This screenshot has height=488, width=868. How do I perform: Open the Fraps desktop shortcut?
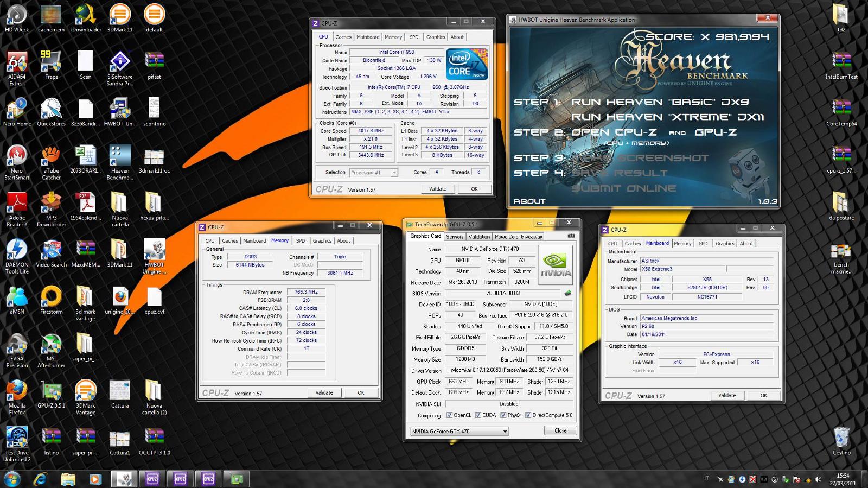tap(51, 65)
